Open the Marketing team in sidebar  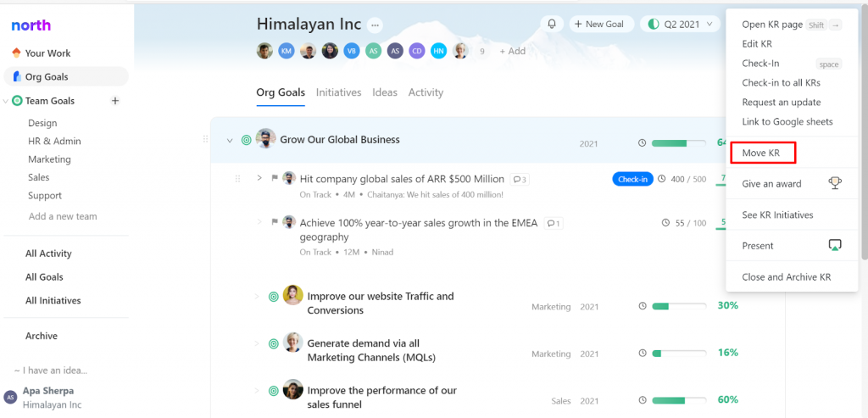click(49, 159)
